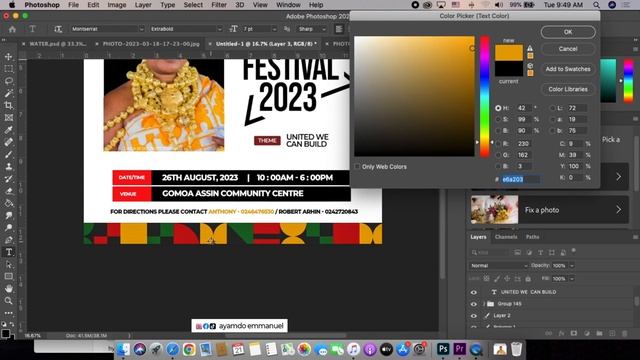Image resolution: width=640 pixels, height=360 pixels.
Task: Select the L lightness radio button
Action: 552,108
